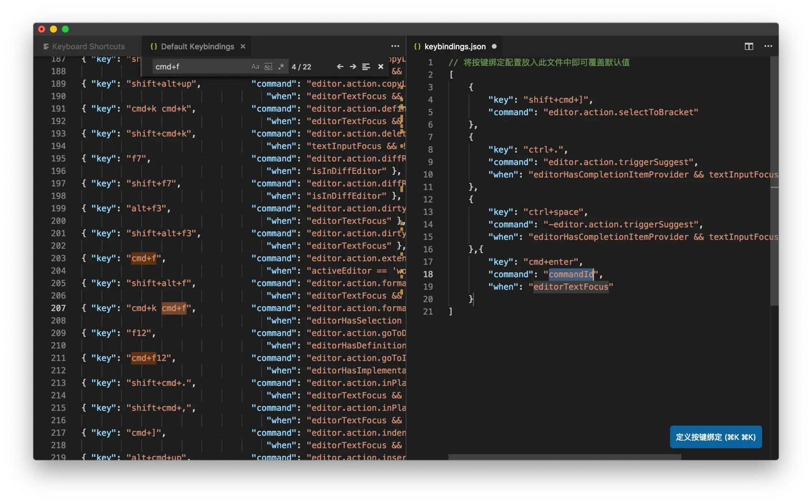The height and width of the screenshot is (504, 812).
Task: Click the horizontal scrollbar in keybindings.json
Action: [x=565, y=457]
